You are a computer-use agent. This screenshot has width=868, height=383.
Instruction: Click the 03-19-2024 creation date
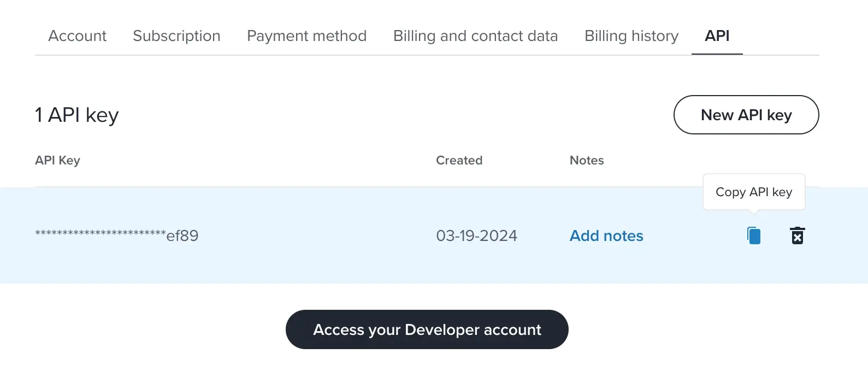(x=476, y=235)
